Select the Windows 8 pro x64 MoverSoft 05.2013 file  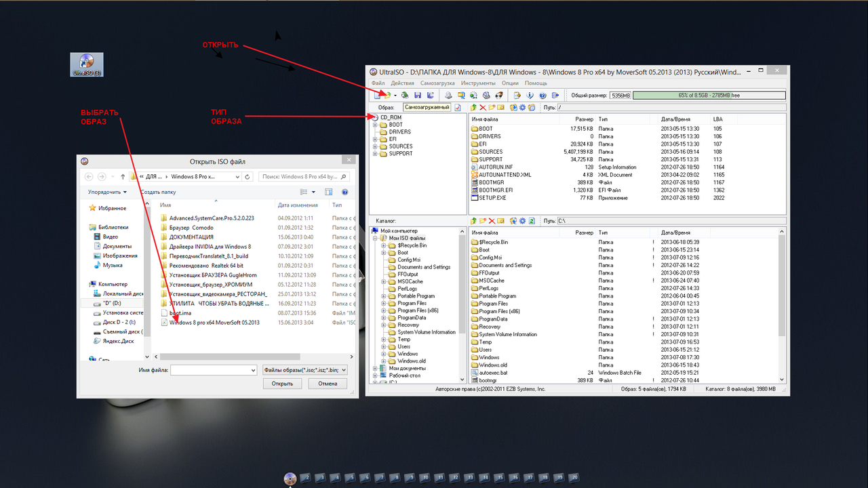(210, 323)
